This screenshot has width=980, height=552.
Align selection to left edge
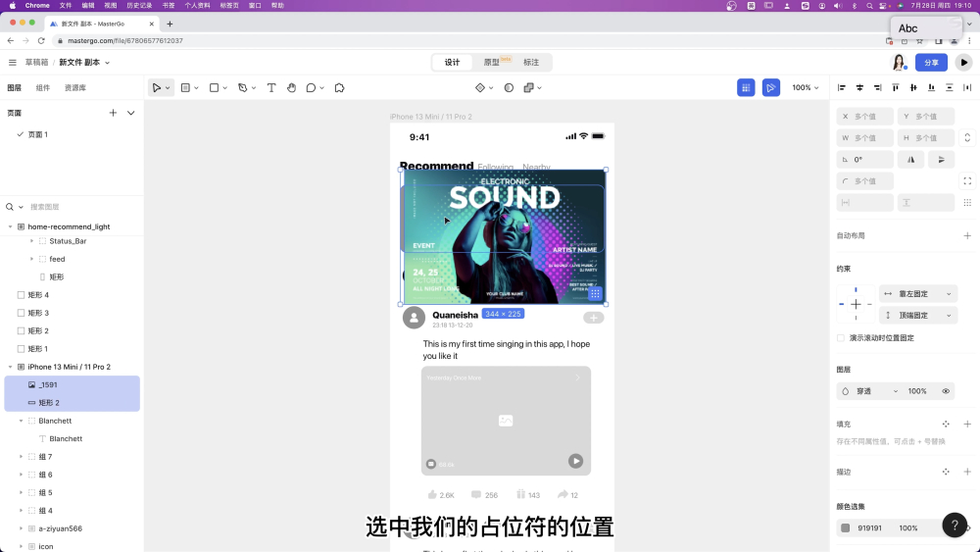841,87
